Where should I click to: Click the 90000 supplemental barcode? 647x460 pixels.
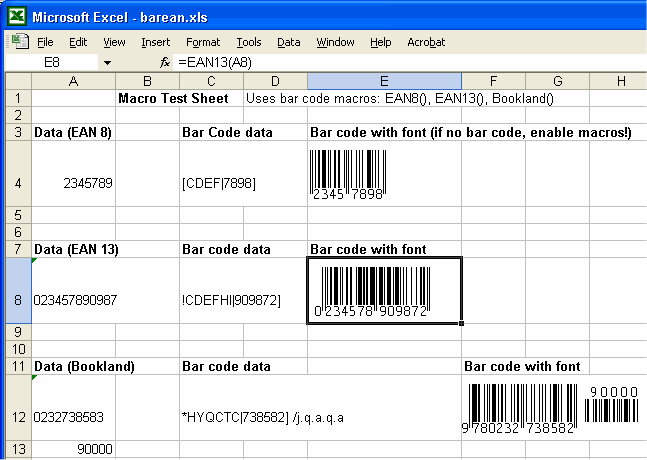(612, 404)
